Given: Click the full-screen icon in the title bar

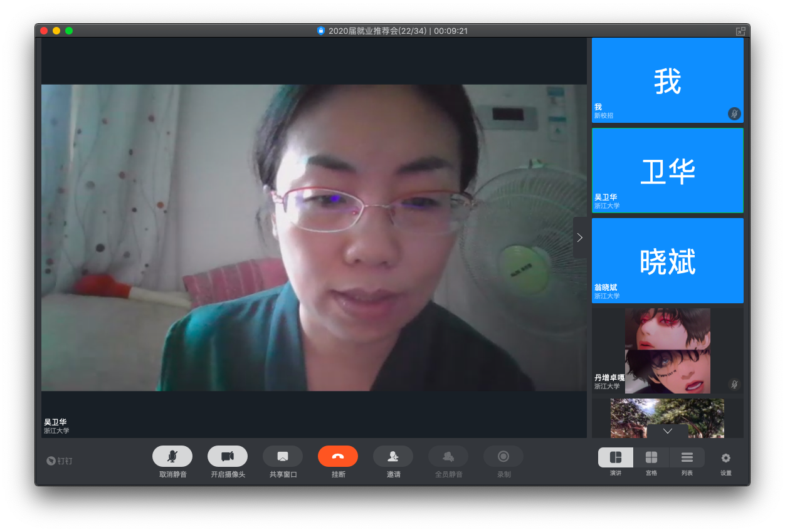Looking at the screenshot, I should click(740, 31).
